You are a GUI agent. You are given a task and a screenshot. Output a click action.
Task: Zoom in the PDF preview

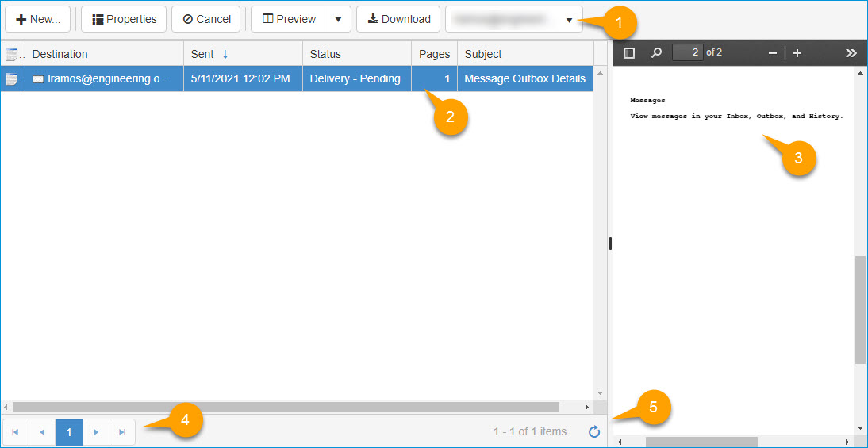click(797, 53)
